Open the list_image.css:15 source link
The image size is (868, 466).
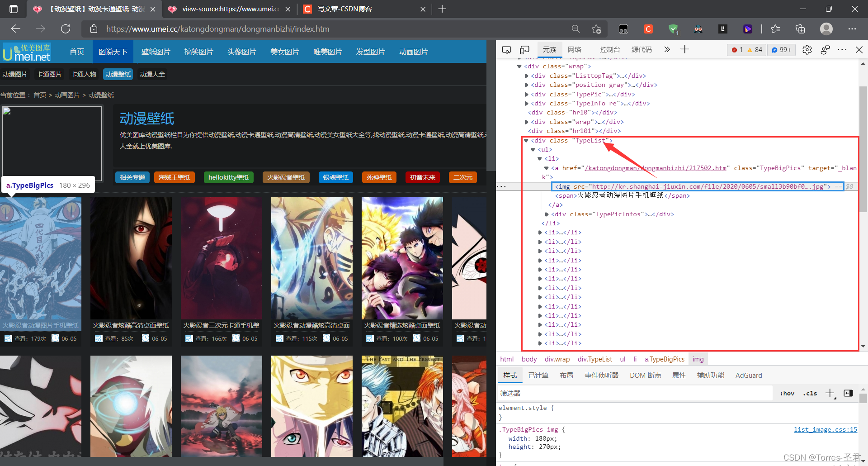pos(826,430)
